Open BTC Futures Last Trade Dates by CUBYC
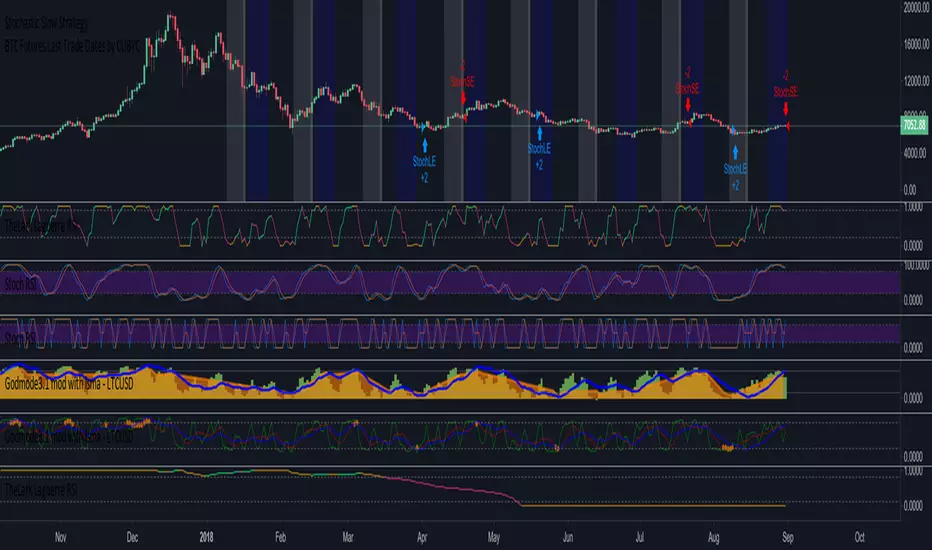 [x=72, y=46]
